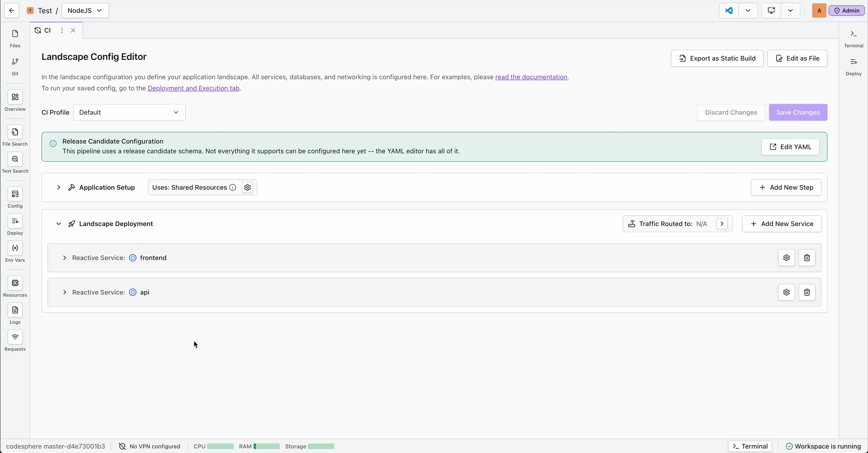The image size is (868, 453).
Task: Open the dropdown next to monitor icon
Action: coord(790,10)
